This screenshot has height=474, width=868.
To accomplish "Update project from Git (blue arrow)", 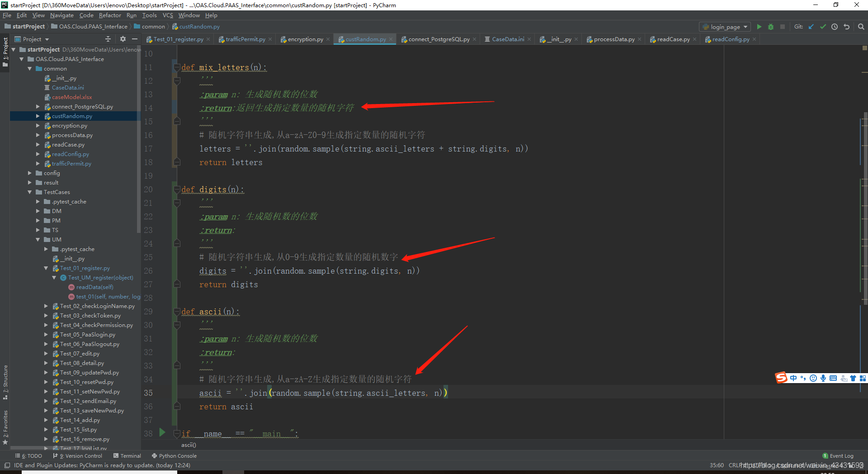I will tap(811, 27).
